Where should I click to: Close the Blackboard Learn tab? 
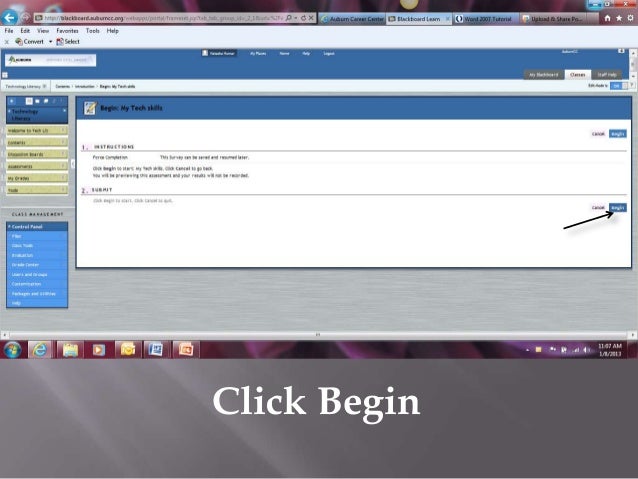point(447,19)
